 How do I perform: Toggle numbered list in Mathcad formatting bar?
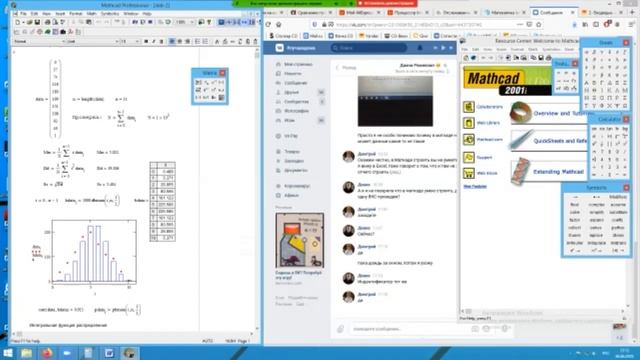(x=205, y=41)
